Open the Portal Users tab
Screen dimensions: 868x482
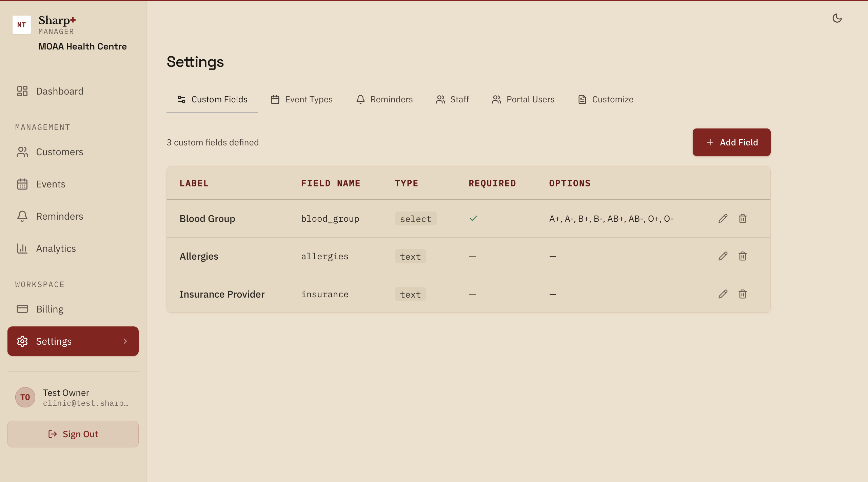click(523, 99)
